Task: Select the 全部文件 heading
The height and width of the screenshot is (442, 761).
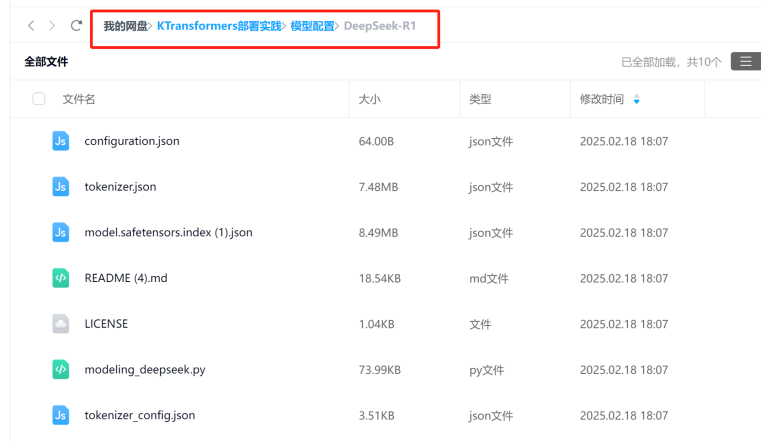Action: click(46, 62)
